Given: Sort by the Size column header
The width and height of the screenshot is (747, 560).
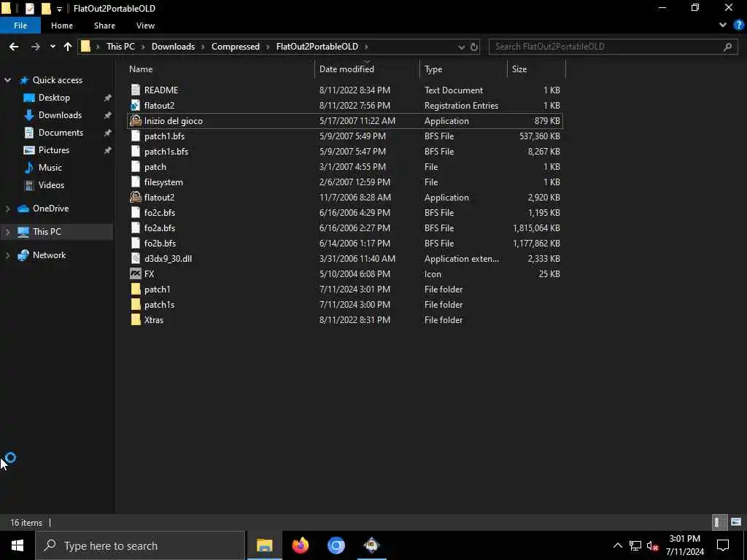Looking at the screenshot, I should coord(519,69).
